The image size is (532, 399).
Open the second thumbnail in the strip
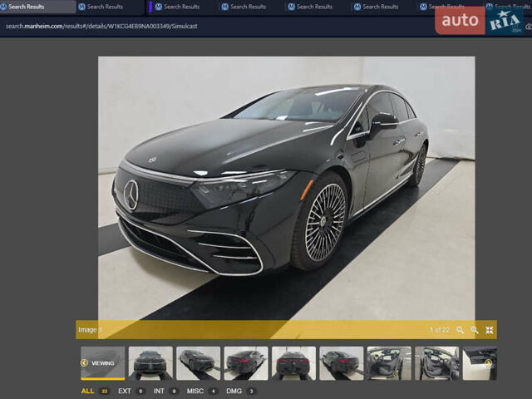150,363
